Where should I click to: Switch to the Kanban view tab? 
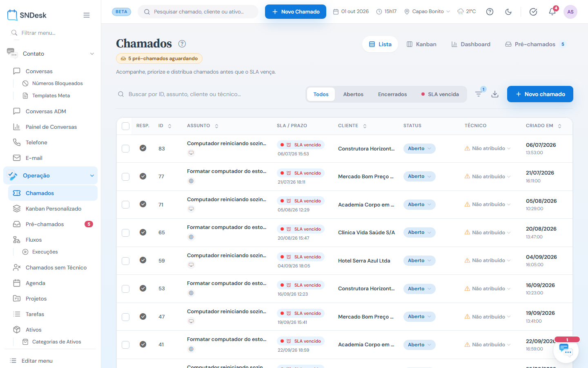[x=421, y=44]
